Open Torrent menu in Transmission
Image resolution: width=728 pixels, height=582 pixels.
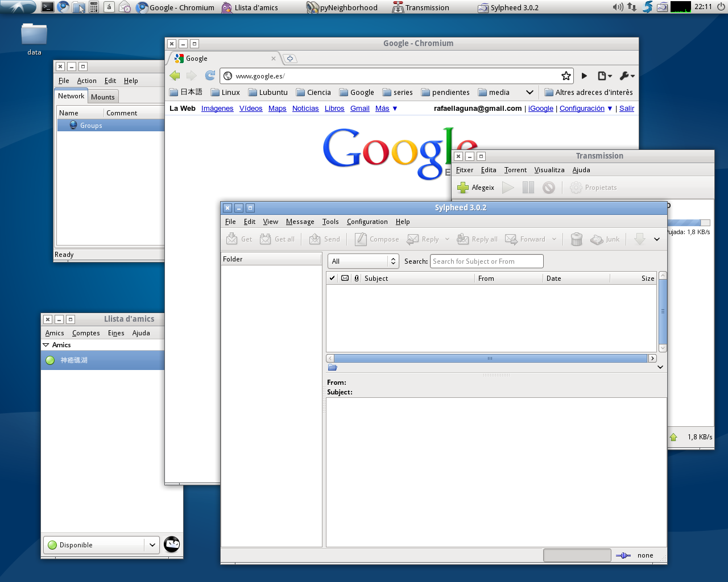coord(515,170)
